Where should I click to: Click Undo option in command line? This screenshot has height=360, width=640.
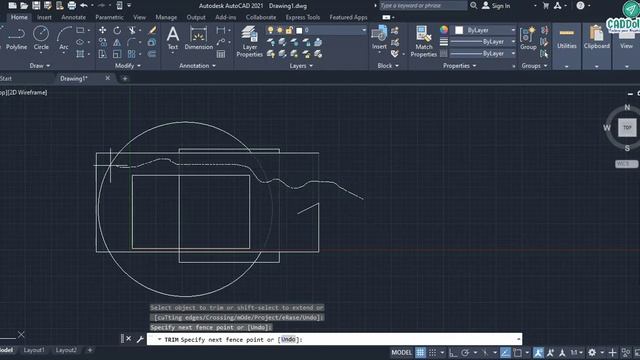tap(288, 339)
